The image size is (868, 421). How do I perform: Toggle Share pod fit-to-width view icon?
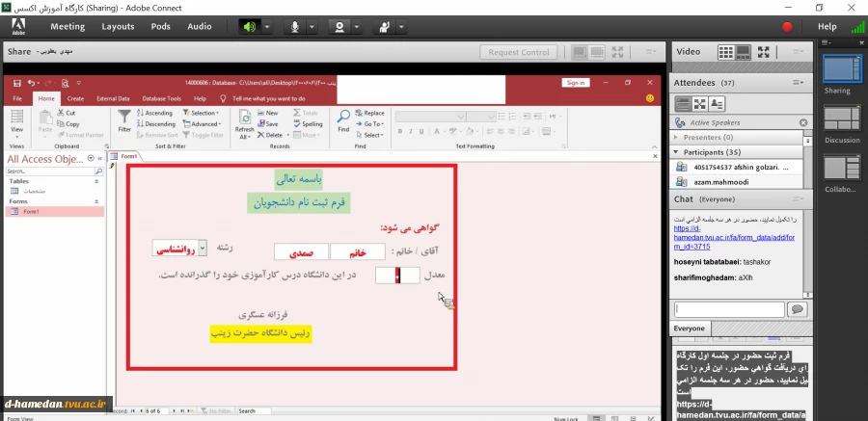[x=579, y=52]
